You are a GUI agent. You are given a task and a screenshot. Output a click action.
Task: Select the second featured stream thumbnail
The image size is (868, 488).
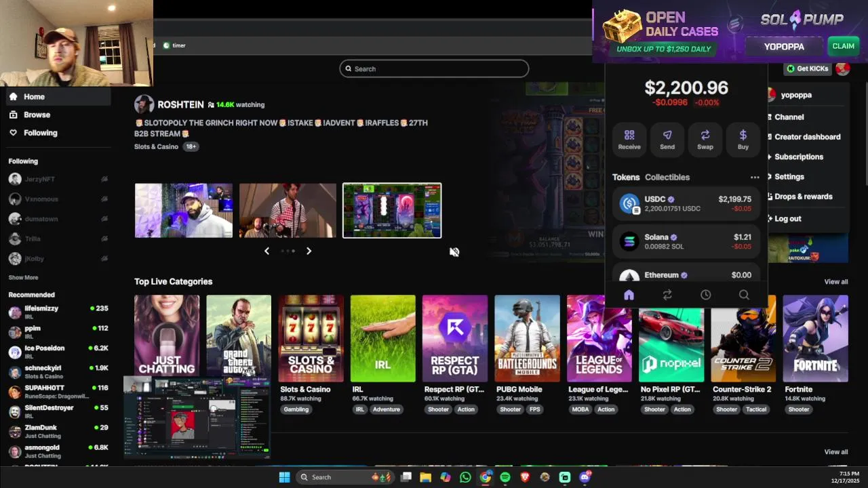288,210
